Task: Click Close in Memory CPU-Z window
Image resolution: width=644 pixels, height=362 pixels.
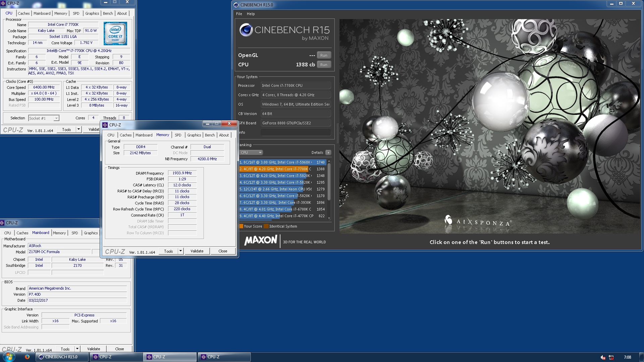Action: (x=223, y=251)
